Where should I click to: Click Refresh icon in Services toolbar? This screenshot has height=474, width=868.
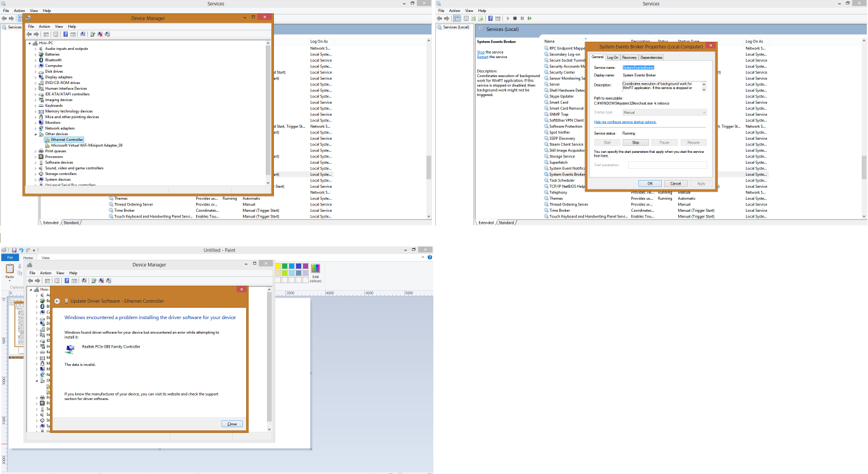(x=473, y=18)
